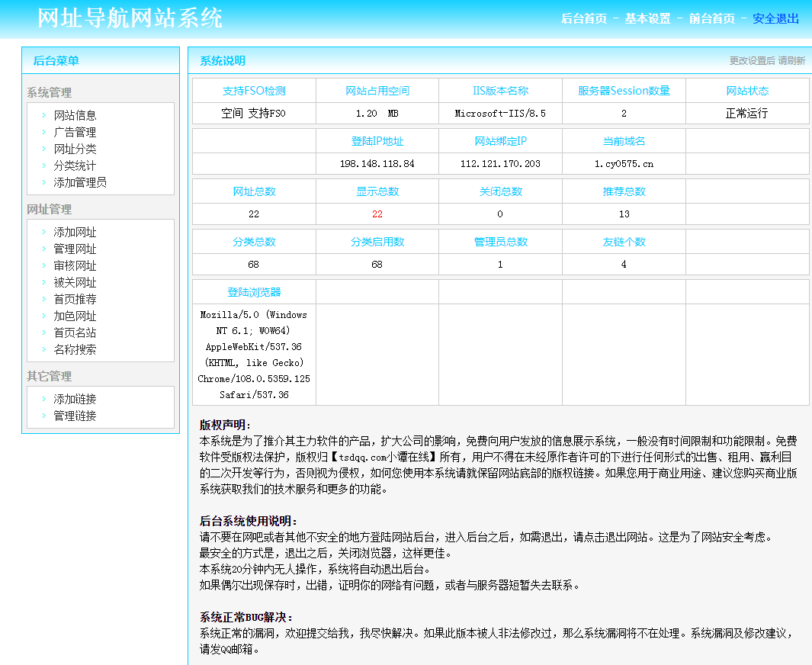Click the value 4 under 友链个数

pyautogui.click(x=624, y=264)
